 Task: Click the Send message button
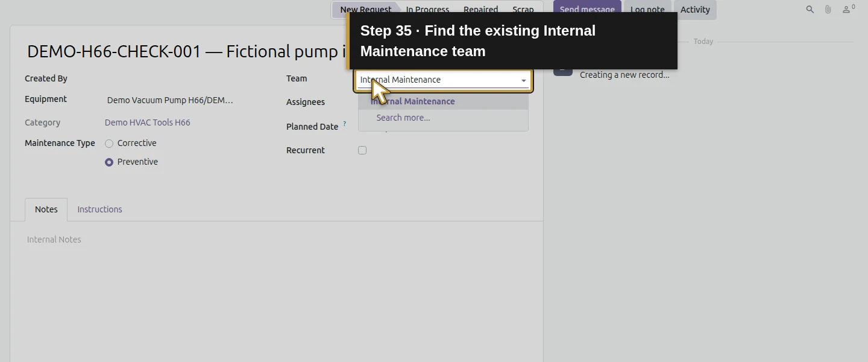587,10
